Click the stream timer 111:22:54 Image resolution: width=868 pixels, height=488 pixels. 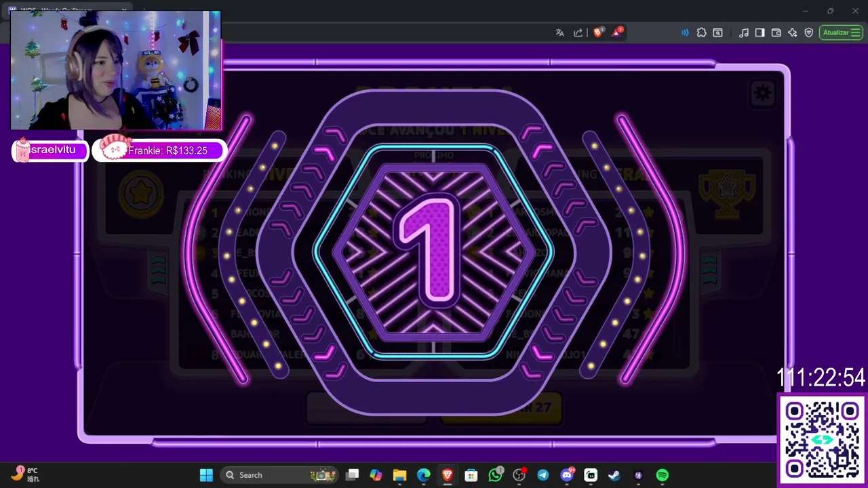(821, 378)
